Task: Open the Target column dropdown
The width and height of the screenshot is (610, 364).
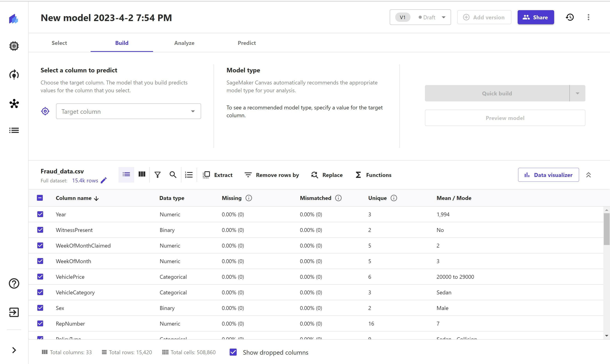Action: 128,111
